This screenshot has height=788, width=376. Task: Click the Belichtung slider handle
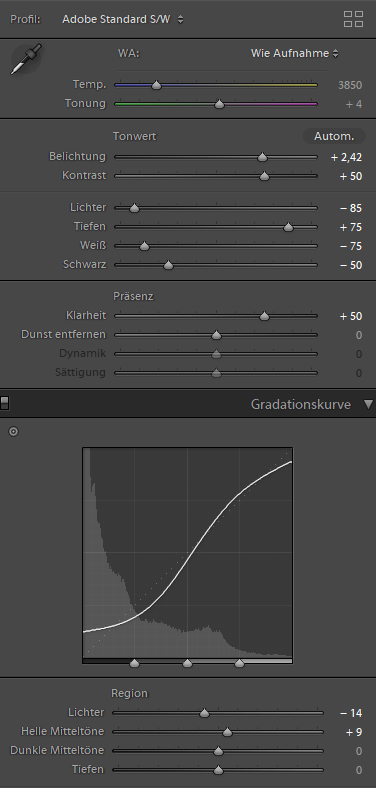click(262, 157)
